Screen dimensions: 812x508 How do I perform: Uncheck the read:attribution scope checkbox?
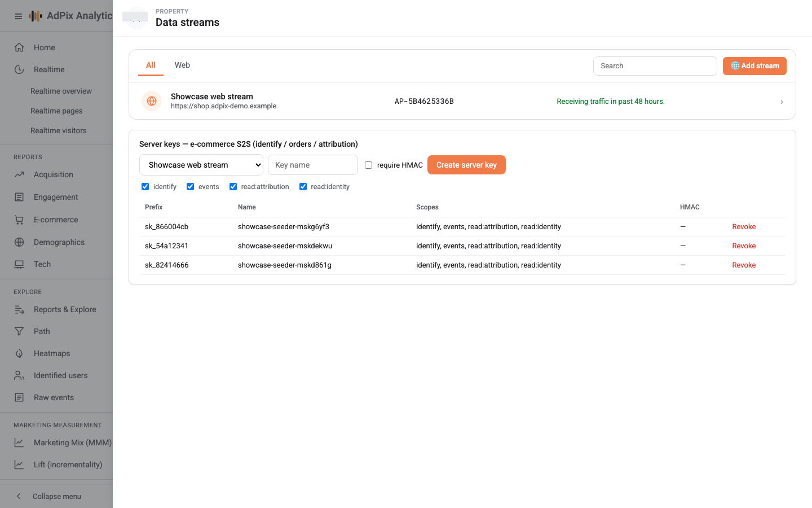click(x=233, y=187)
